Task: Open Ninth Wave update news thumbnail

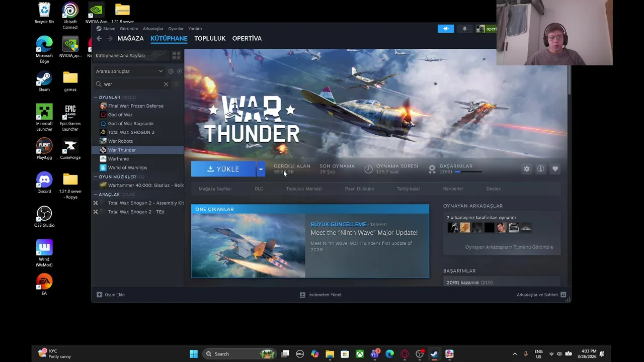Action: point(248,246)
